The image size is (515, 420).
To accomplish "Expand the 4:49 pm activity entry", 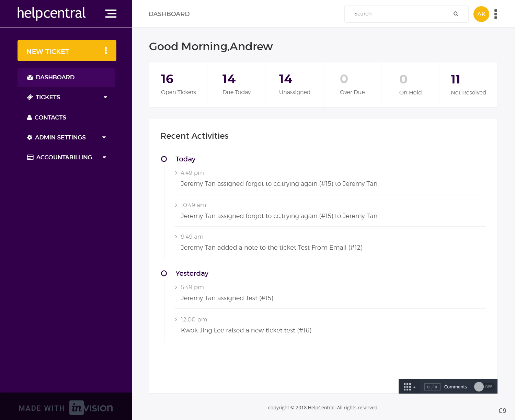I will [176, 173].
